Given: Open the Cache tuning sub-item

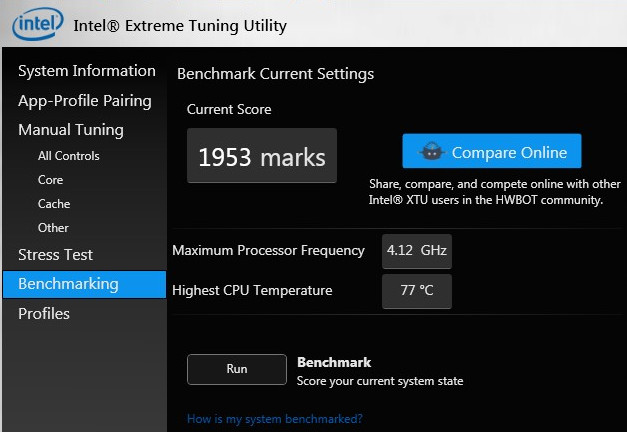Looking at the screenshot, I should [x=54, y=204].
